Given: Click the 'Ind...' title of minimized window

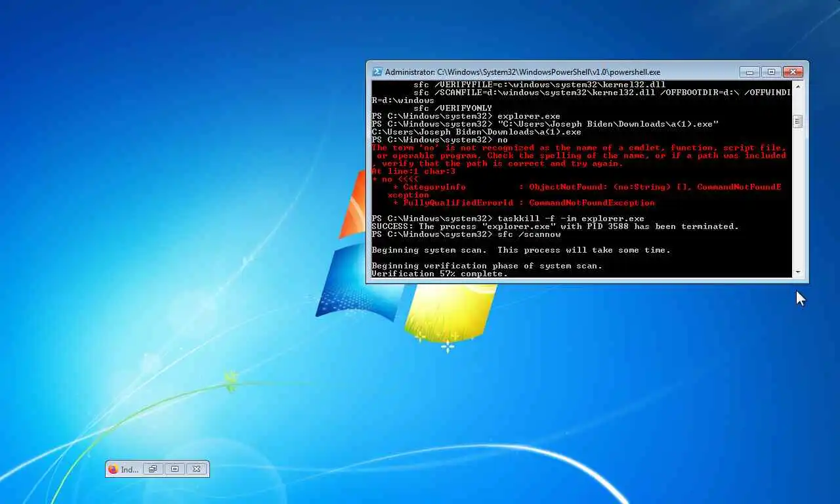Looking at the screenshot, I should [x=129, y=469].
